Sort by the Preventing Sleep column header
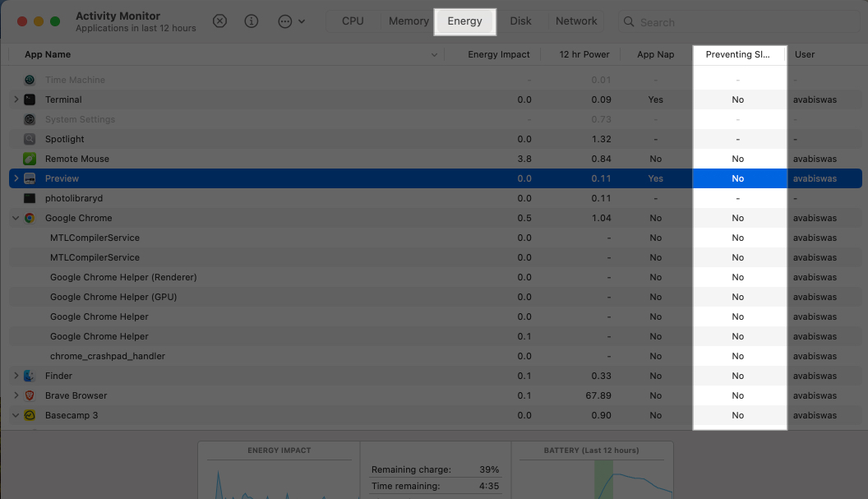The image size is (868, 499). [739, 54]
